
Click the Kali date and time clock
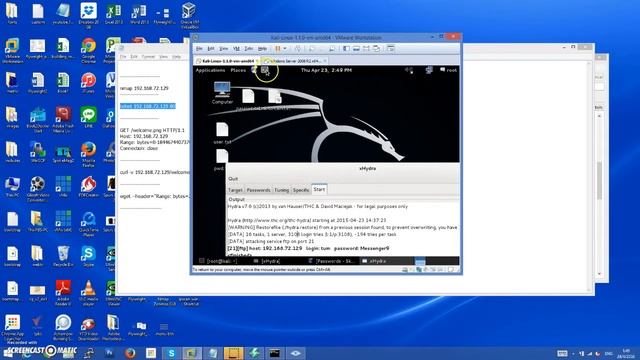coord(326,70)
